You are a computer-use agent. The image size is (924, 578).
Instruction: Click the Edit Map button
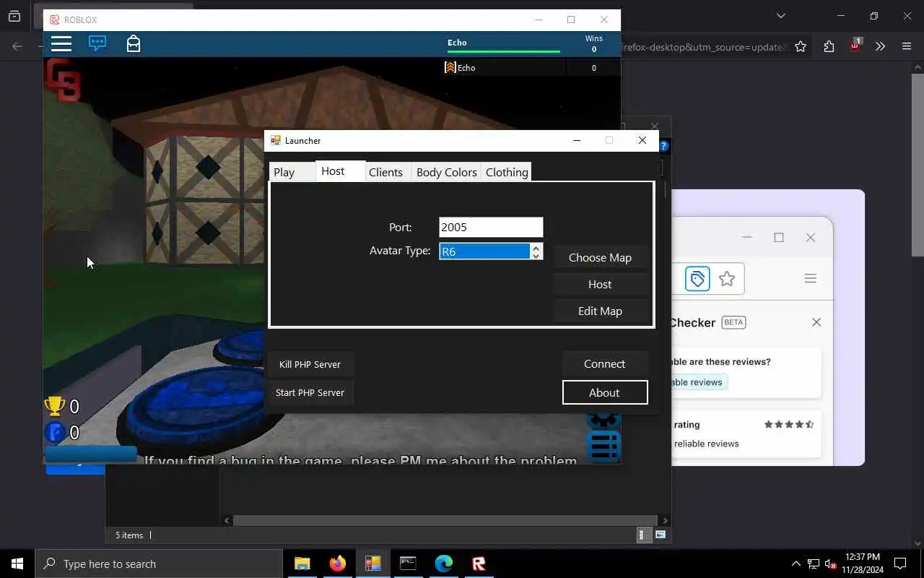click(x=600, y=311)
